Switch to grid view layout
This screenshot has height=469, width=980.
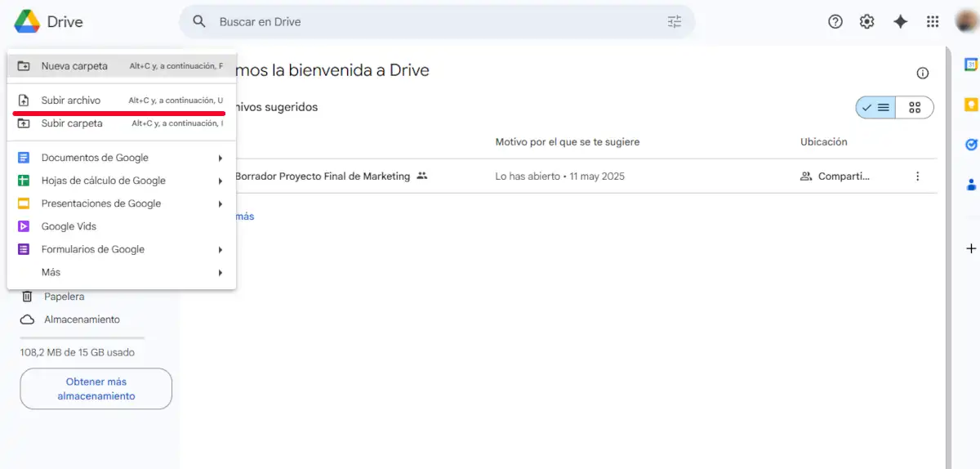[x=915, y=108]
